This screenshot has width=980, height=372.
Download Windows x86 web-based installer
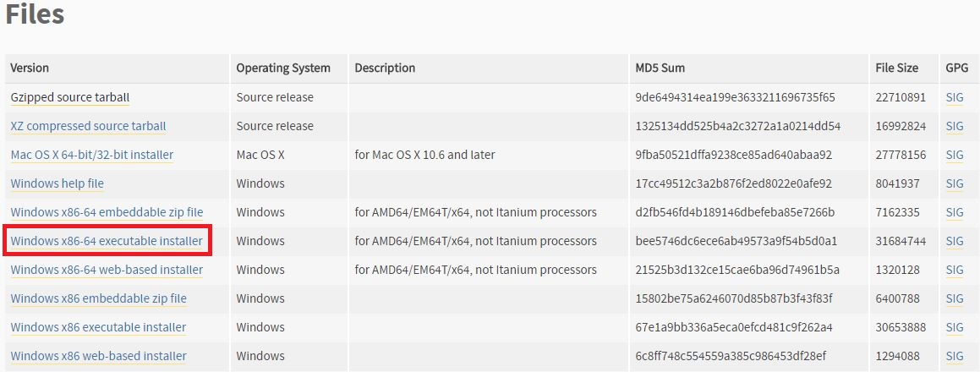coord(99,357)
